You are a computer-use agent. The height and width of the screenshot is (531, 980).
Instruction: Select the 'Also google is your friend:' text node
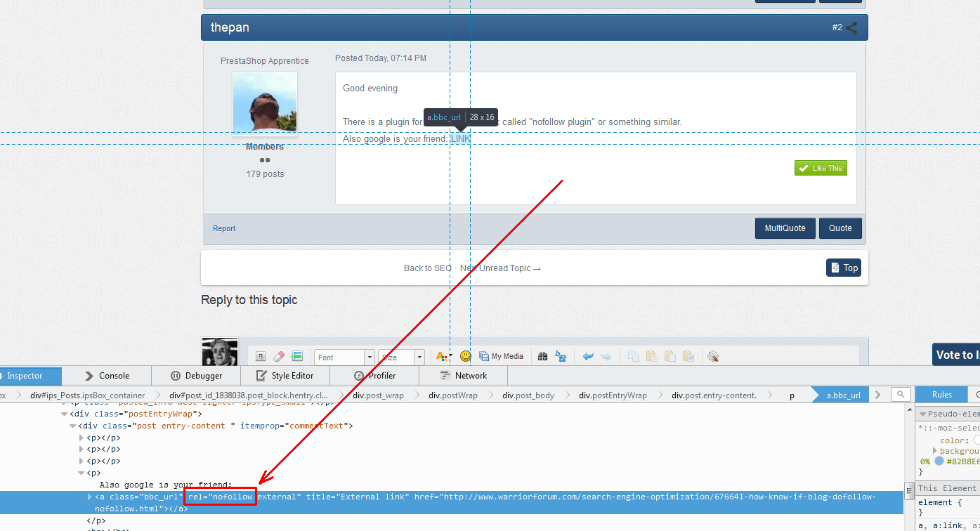point(166,485)
